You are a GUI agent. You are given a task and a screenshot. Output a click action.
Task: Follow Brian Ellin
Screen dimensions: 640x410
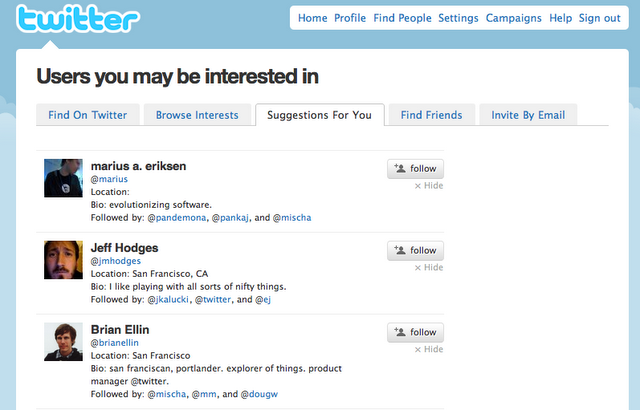(x=415, y=332)
